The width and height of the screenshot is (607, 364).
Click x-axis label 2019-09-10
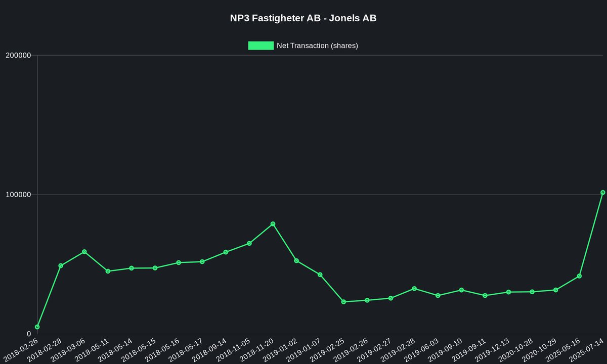(x=446, y=350)
